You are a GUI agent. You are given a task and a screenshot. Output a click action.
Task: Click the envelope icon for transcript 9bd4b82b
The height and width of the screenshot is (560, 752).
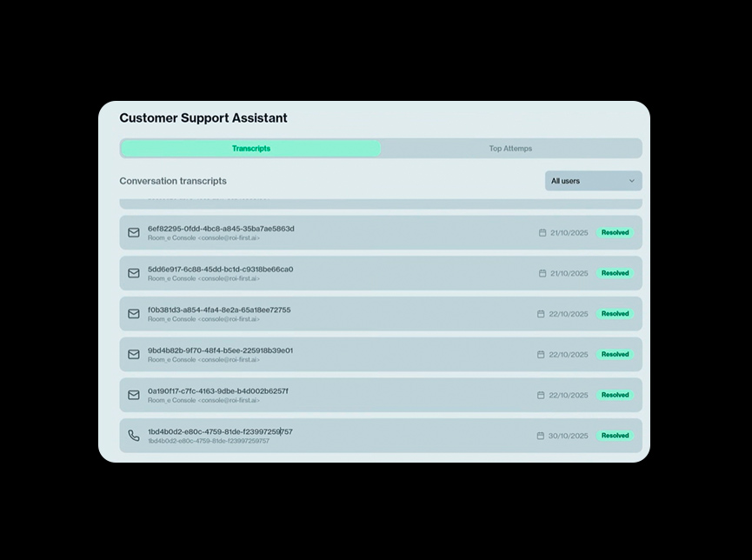click(x=134, y=355)
